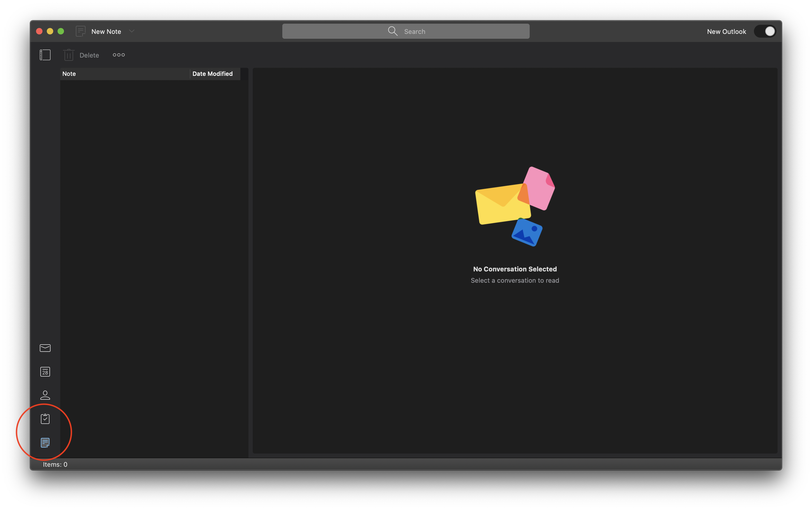Open the People (contacts) view
Image resolution: width=812 pixels, height=510 pixels.
tap(45, 395)
